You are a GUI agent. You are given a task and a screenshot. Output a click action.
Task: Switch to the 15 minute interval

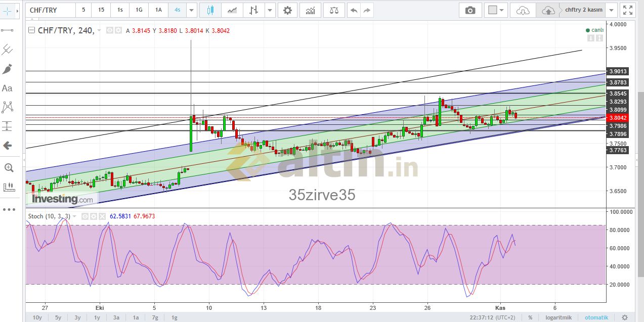coord(101,10)
